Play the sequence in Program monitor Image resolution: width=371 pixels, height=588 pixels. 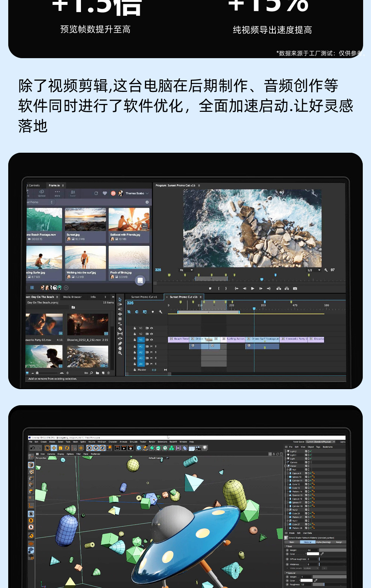(253, 289)
